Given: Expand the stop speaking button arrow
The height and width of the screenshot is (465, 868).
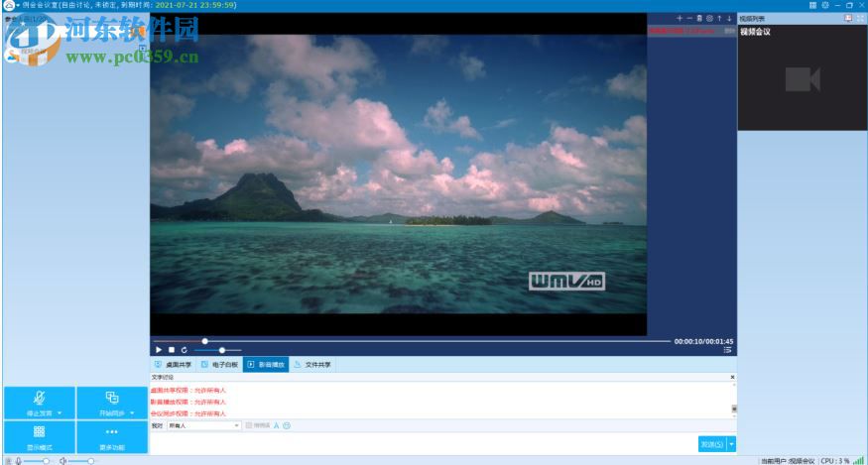Looking at the screenshot, I should coord(60,413).
